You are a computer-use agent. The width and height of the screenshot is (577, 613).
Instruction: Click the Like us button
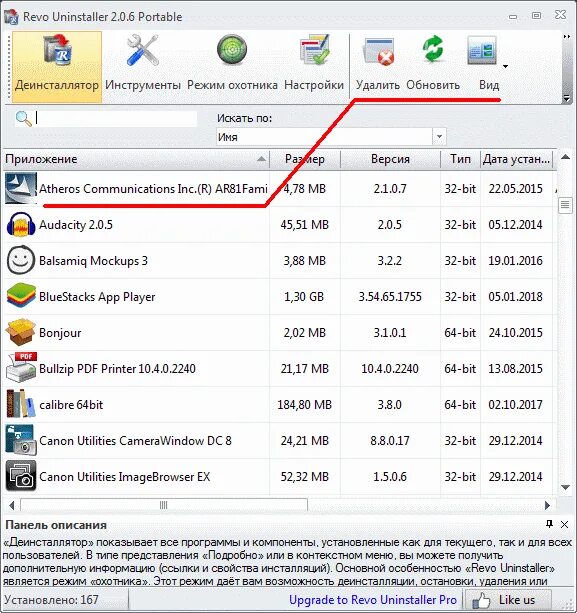coord(508,600)
